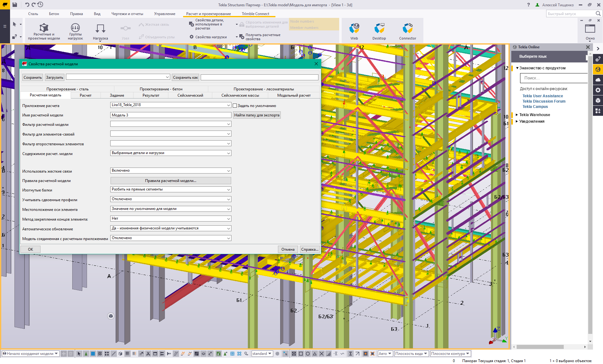Click the Группы нагрузок icon
Image resolution: width=603 pixels, height=364 pixels.
tap(75, 31)
